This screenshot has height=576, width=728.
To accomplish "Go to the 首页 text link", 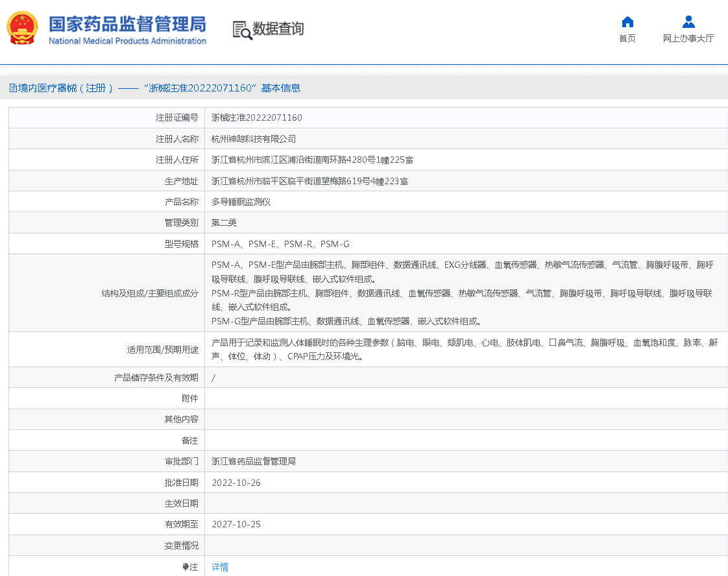I will pos(627,38).
